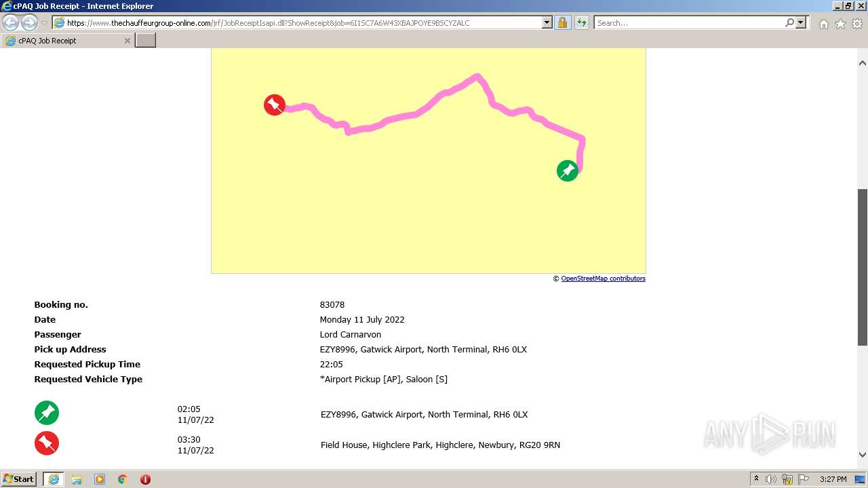This screenshot has width=868, height=488.
Task: Open the OpenStreetMap contributors link
Action: coord(603,279)
